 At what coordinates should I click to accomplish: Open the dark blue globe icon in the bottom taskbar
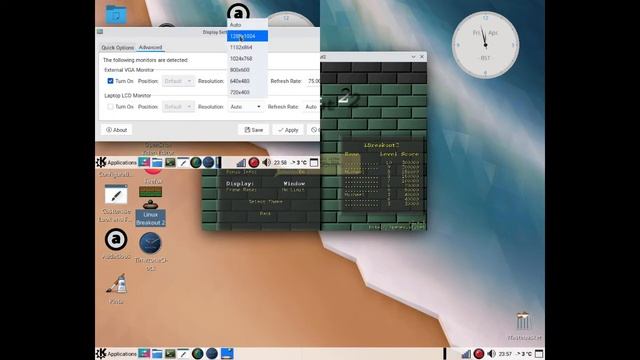point(211,353)
